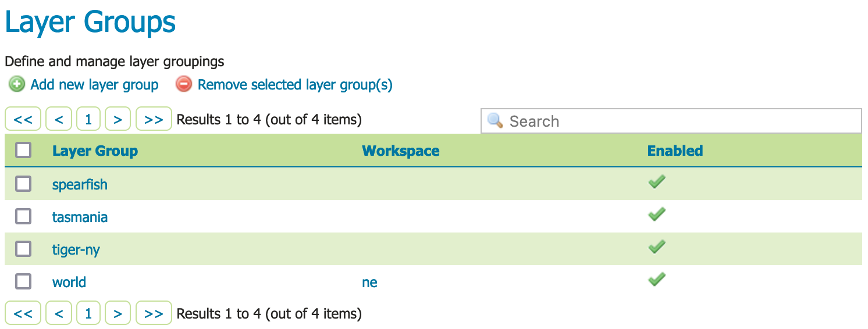Click the magnifier icon in search box
This screenshot has width=868, height=329.
(495, 121)
